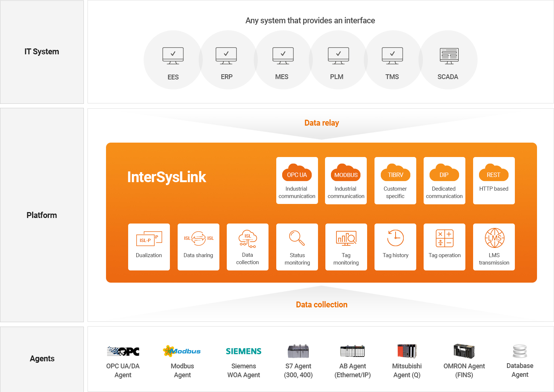Open the ISL Data collection cloud icon
554x392 pixels.
tap(247, 239)
